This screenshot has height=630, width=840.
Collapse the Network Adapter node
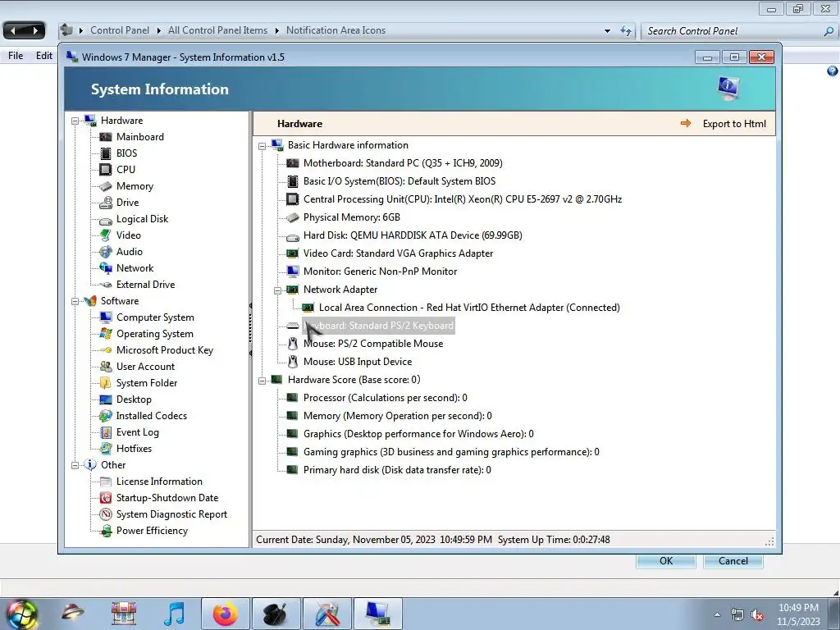[x=277, y=290]
